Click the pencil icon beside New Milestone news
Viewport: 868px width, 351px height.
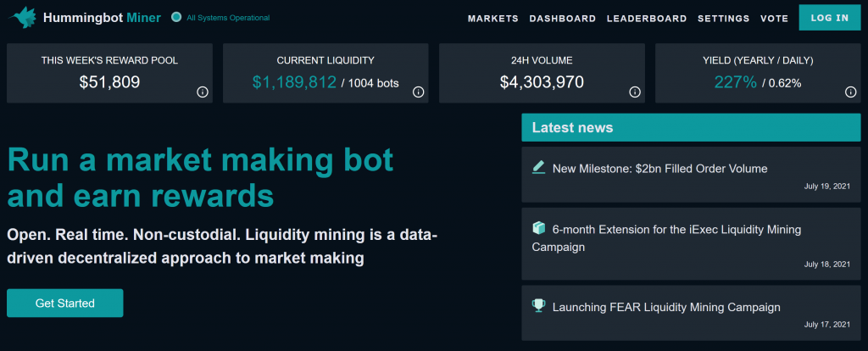tap(538, 168)
